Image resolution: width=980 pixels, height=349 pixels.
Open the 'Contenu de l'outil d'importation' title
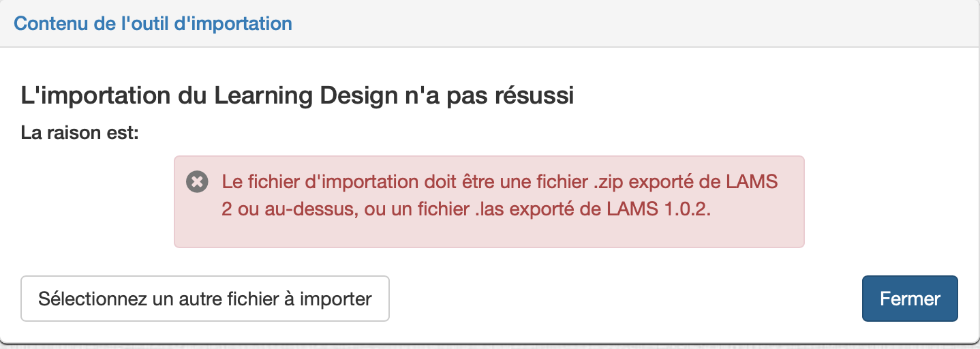153,23
